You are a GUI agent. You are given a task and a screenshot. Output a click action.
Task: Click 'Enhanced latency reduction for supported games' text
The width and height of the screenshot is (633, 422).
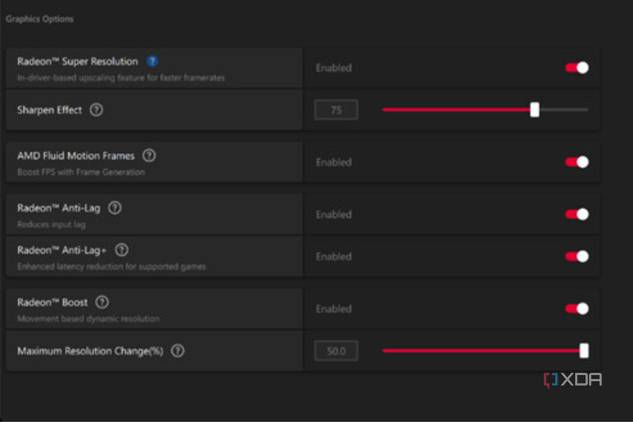click(111, 267)
